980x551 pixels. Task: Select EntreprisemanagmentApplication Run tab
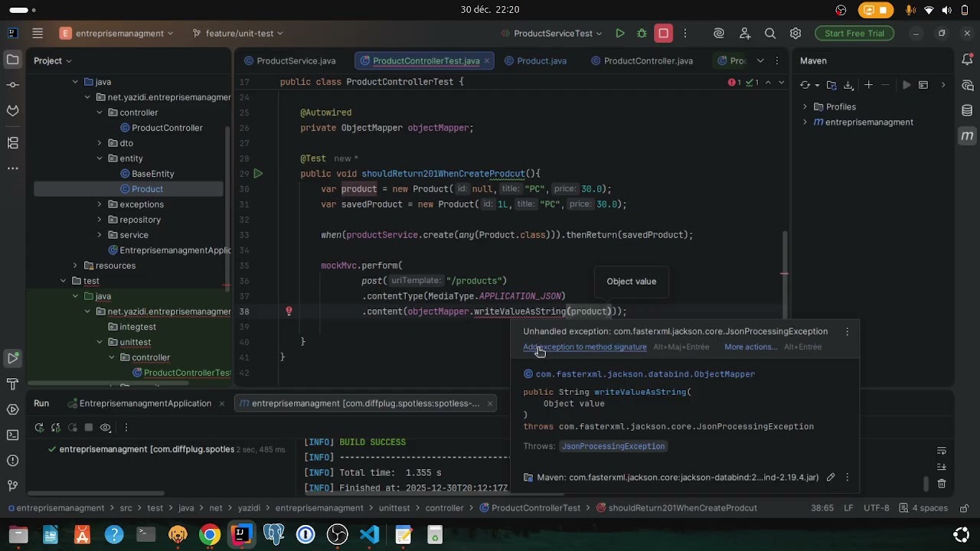pyautogui.click(x=145, y=403)
